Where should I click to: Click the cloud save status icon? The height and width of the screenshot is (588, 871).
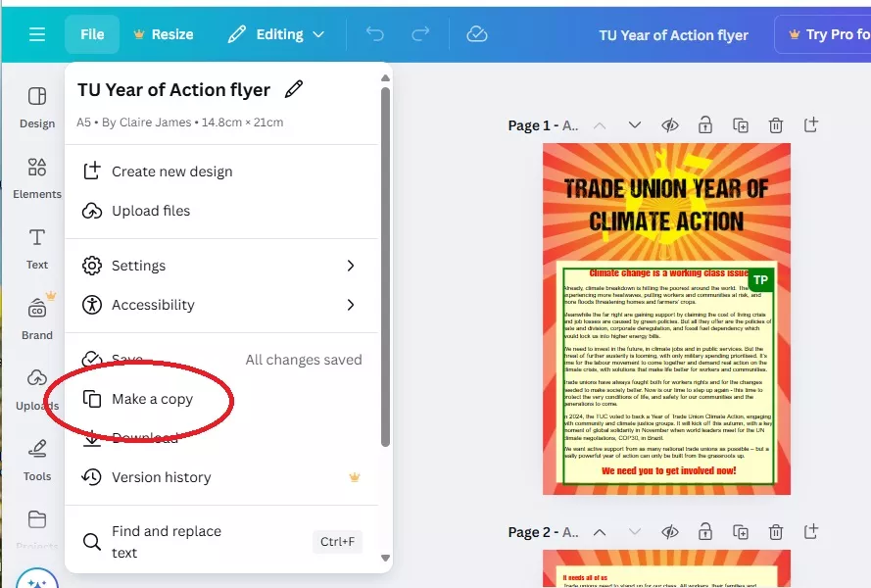tap(477, 34)
